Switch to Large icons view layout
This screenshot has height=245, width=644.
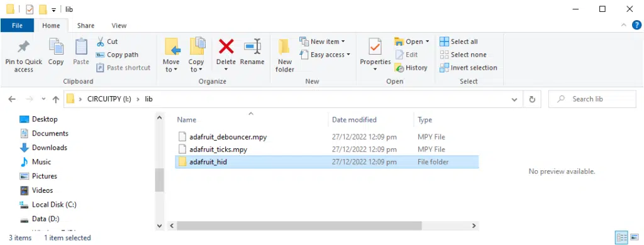point(635,237)
